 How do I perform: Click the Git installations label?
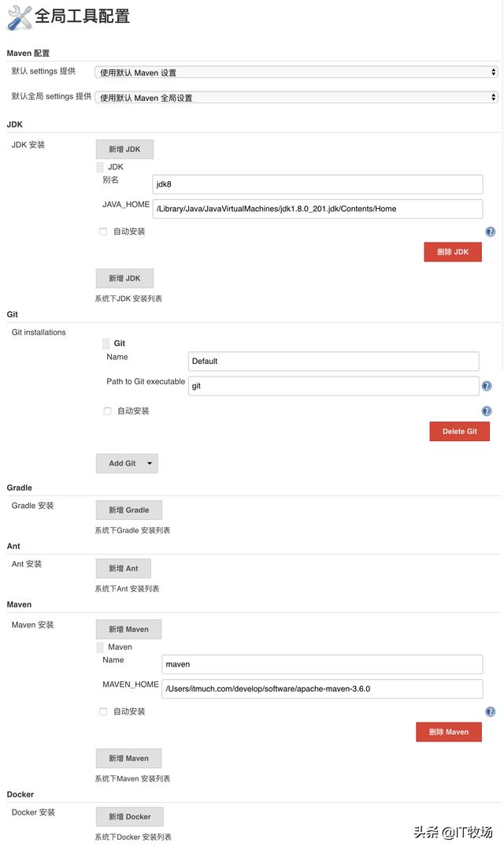(x=39, y=332)
